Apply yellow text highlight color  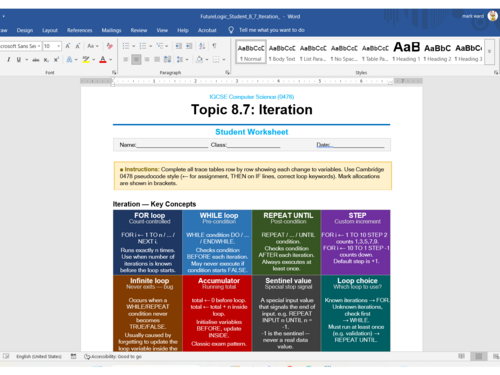point(86,60)
